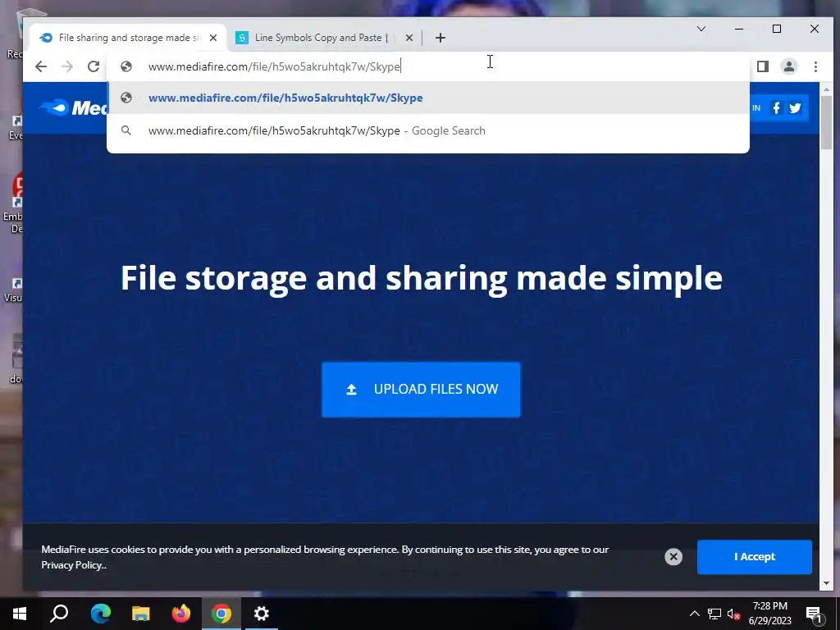840x630 pixels.
Task: Open the notification center icon
Action: [814, 614]
